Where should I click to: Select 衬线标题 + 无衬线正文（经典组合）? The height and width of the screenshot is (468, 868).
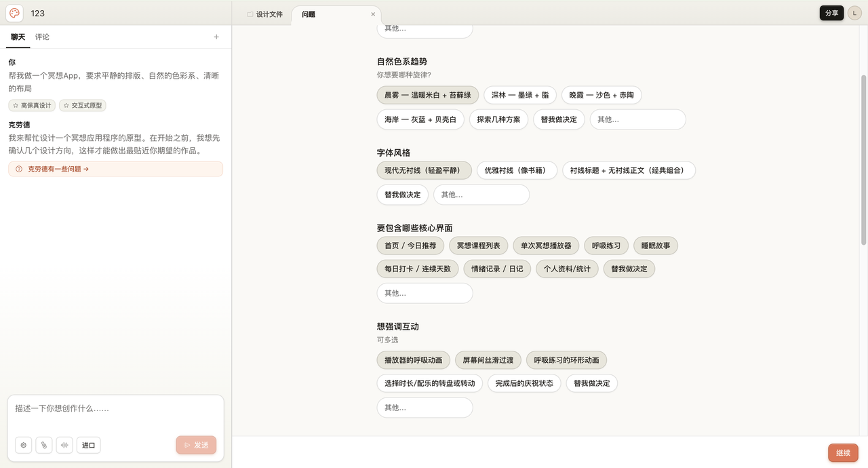point(629,170)
